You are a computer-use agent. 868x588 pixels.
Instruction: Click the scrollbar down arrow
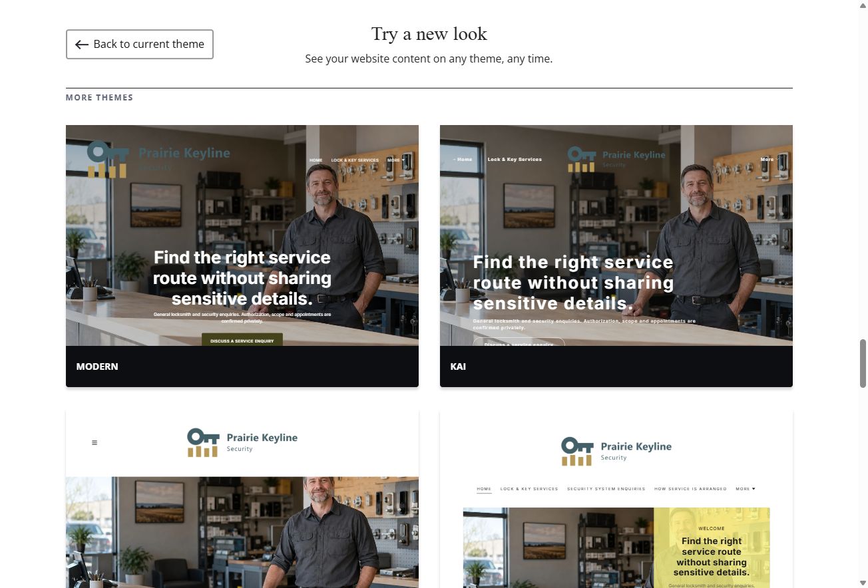[863, 583]
